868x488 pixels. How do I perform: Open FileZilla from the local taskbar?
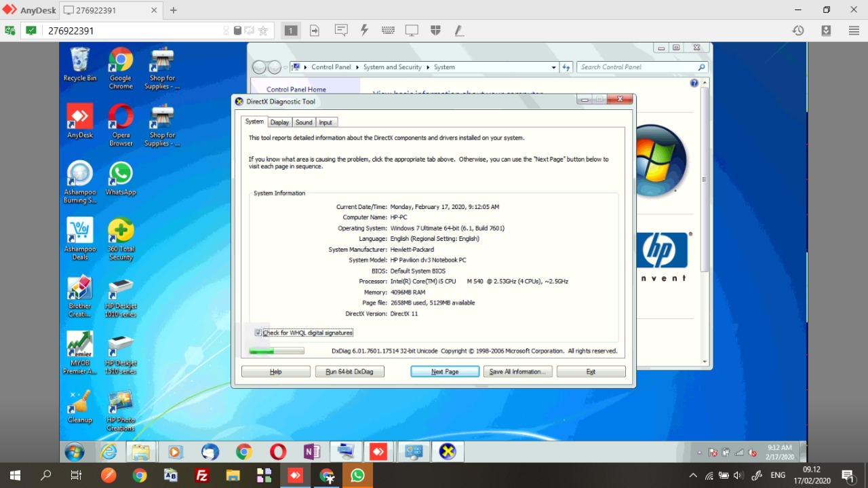[201, 475]
